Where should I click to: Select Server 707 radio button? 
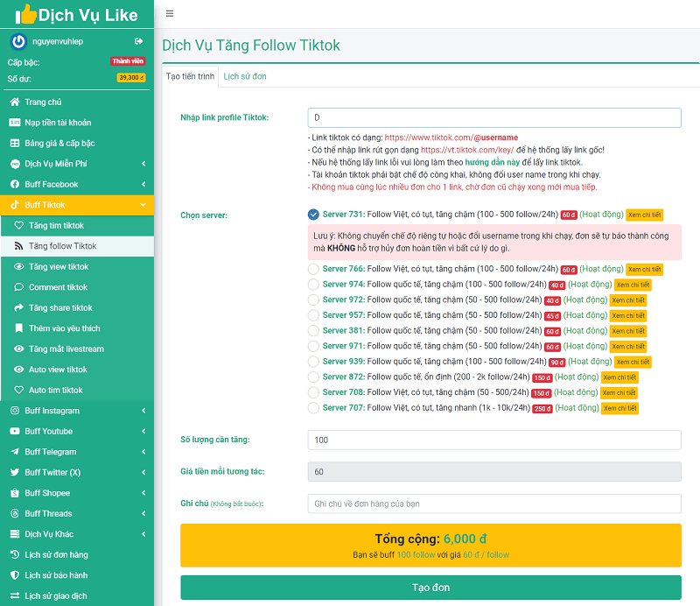tap(313, 407)
